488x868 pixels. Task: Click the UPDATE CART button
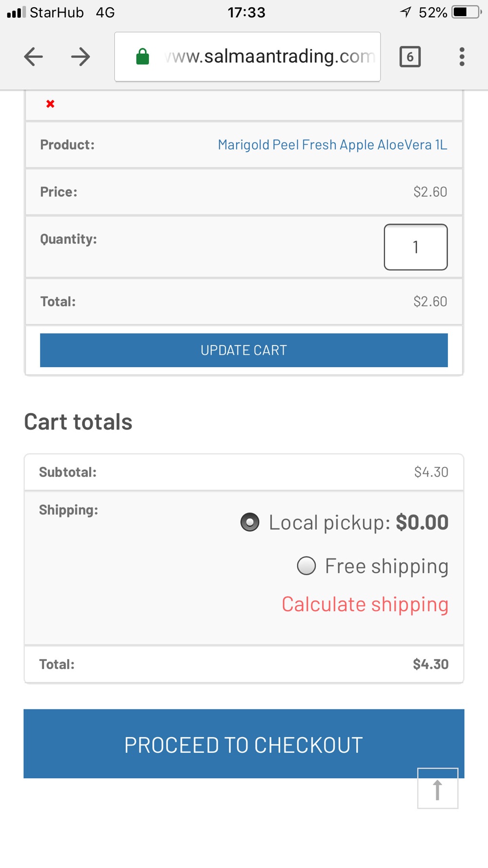pos(244,350)
